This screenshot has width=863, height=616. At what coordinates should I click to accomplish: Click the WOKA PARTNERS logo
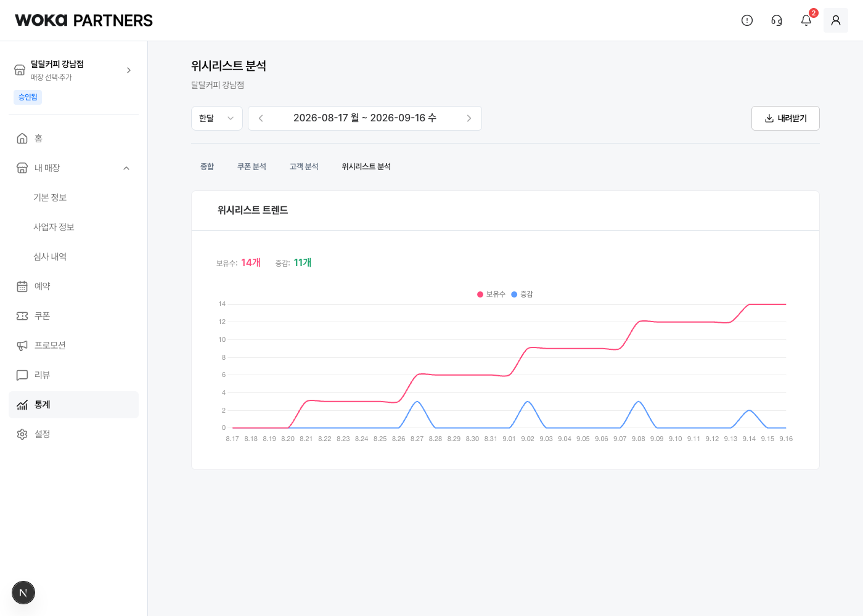pos(84,20)
